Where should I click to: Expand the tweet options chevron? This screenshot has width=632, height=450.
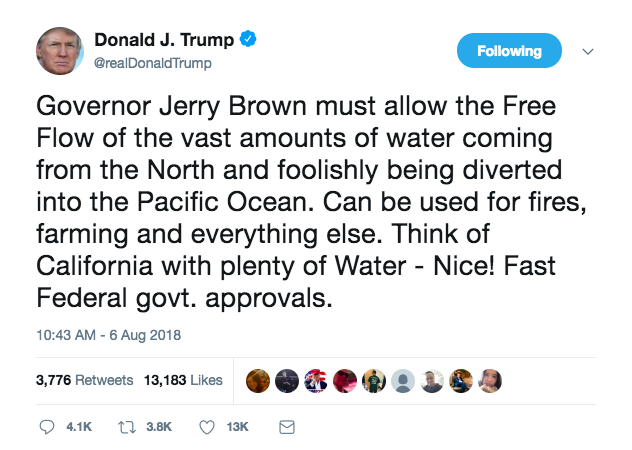[x=588, y=51]
